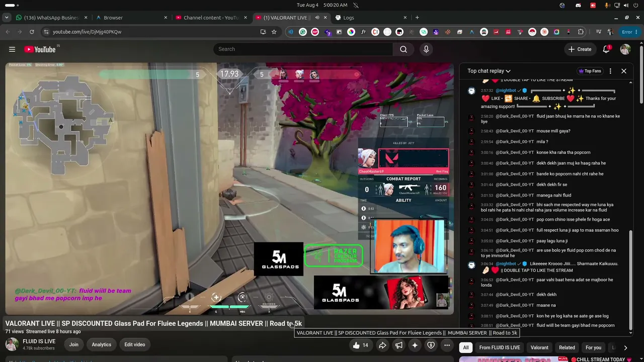The width and height of the screenshot is (644, 362).
Task: Open system volume icon in top bar
Action: coord(626,5)
